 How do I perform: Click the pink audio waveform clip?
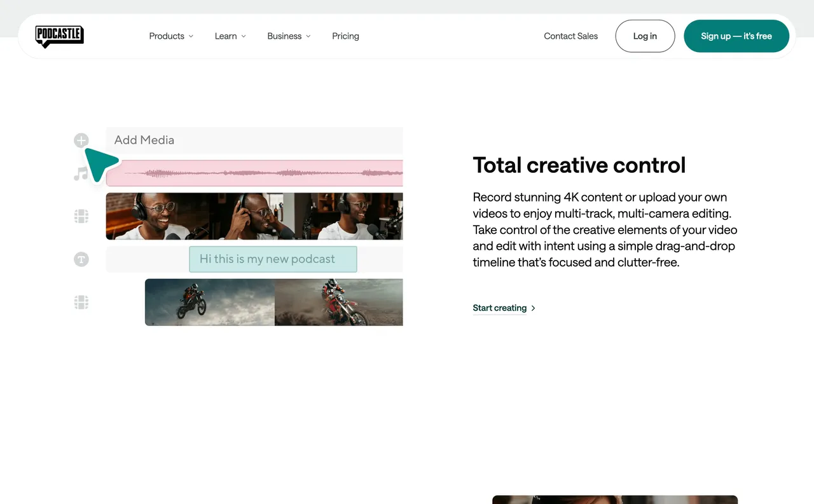click(x=254, y=173)
